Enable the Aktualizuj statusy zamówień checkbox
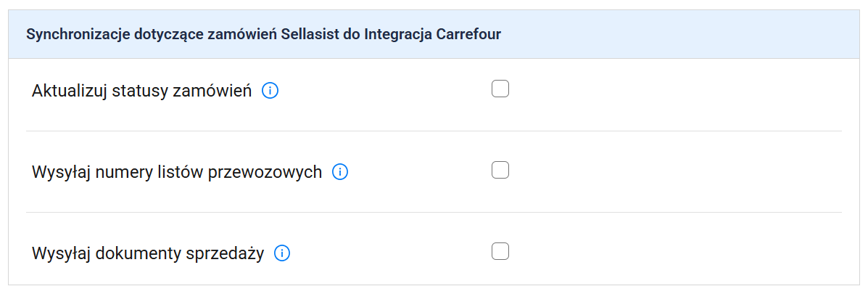This screenshot has width=868, height=294. point(500,89)
